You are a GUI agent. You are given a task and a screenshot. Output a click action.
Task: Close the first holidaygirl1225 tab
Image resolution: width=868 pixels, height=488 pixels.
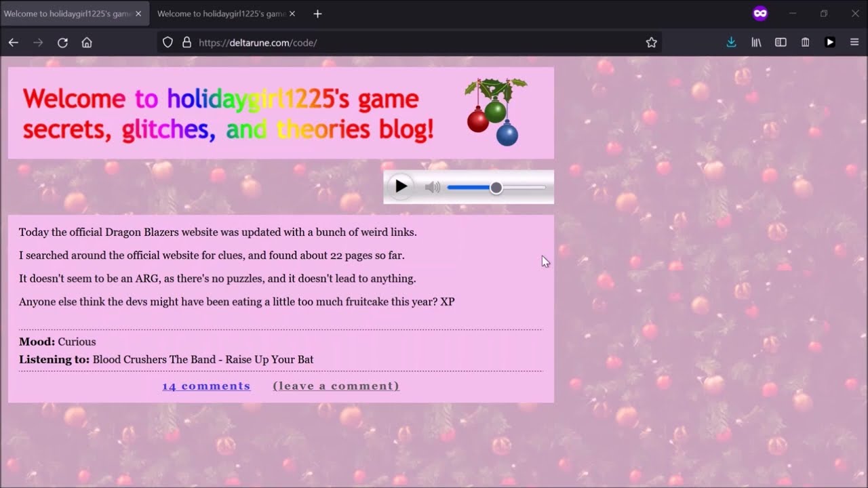click(138, 14)
